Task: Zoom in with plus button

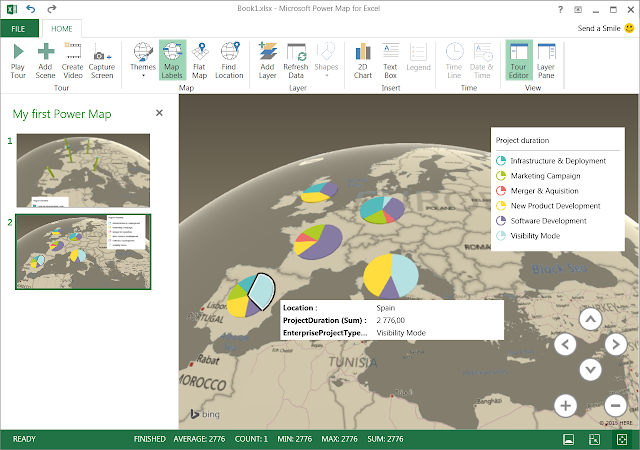Action: click(x=565, y=405)
